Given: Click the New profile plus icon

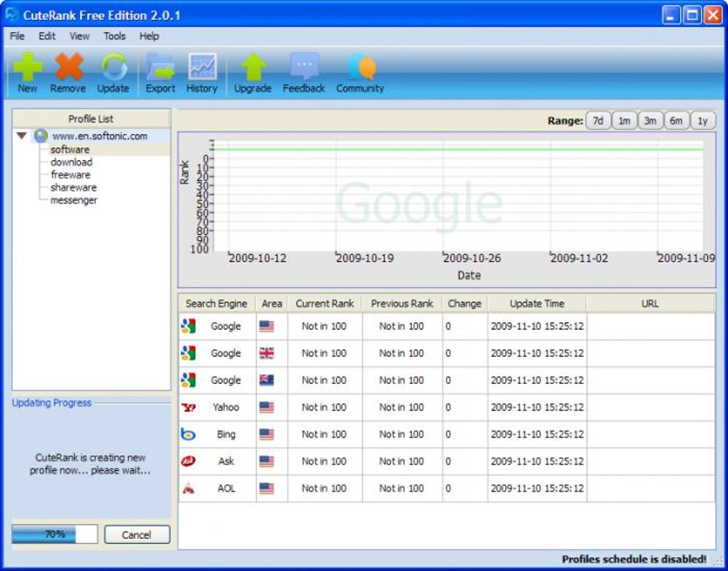Looking at the screenshot, I should click(x=27, y=67).
